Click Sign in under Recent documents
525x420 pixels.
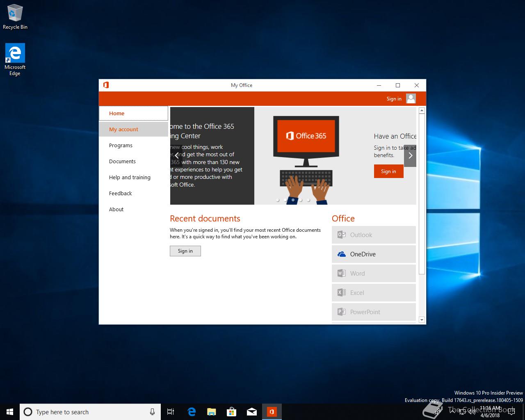pyautogui.click(x=185, y=251)
